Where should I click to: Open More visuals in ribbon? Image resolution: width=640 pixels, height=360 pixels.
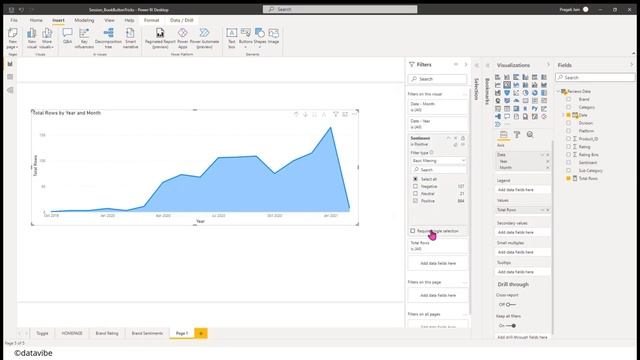47,38
